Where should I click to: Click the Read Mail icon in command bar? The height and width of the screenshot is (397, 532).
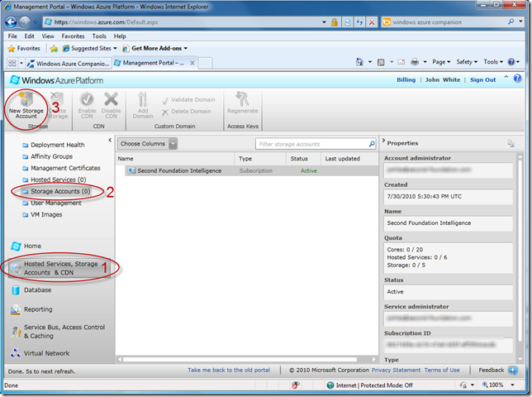click(x=401, y=62)
